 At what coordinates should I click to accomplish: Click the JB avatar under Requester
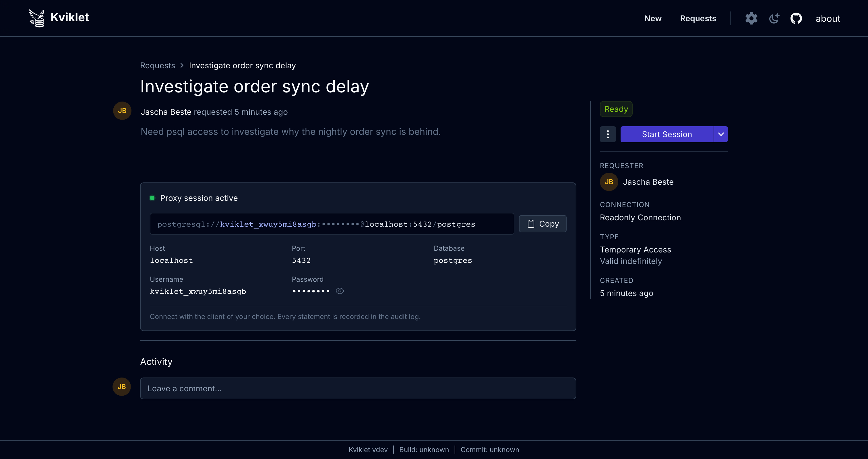pos(609,182)
